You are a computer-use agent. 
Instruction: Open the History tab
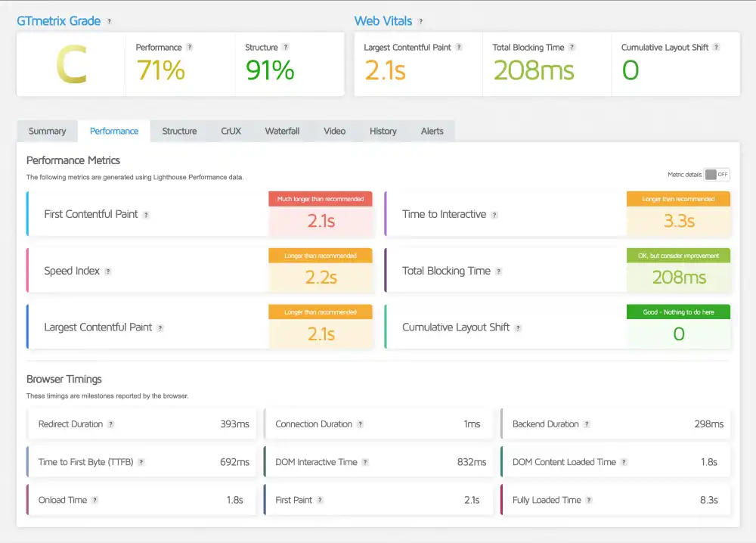coord(383,131)
